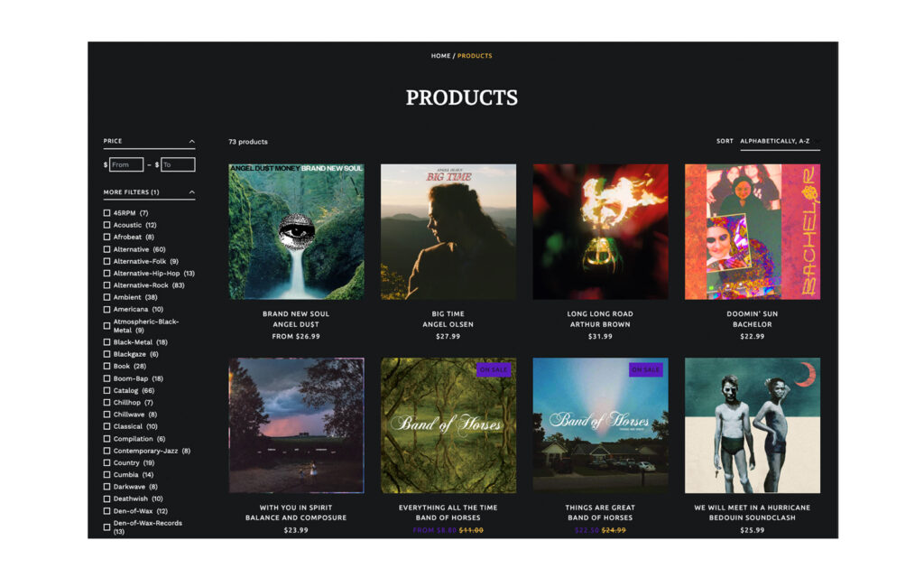Screen dimensions: 924x578
Task: Click the price To input field
Action: tap(178, 164)
